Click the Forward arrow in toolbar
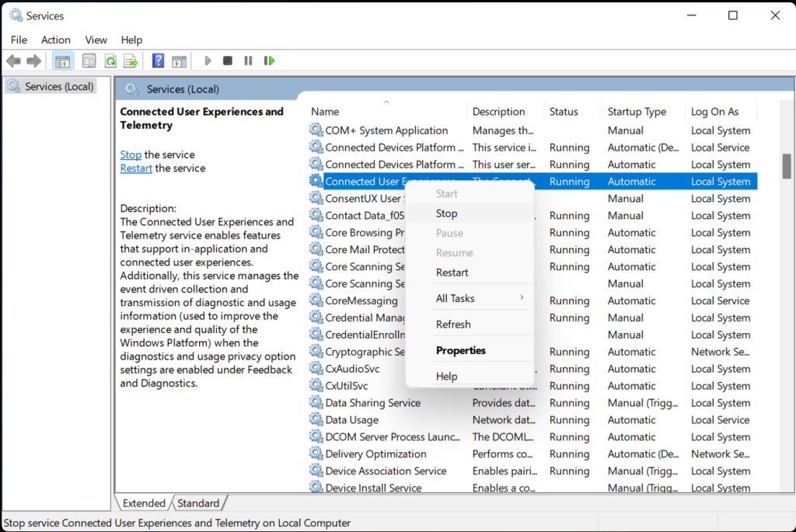This screenshot has width=796, height=532. pos(33,61)
